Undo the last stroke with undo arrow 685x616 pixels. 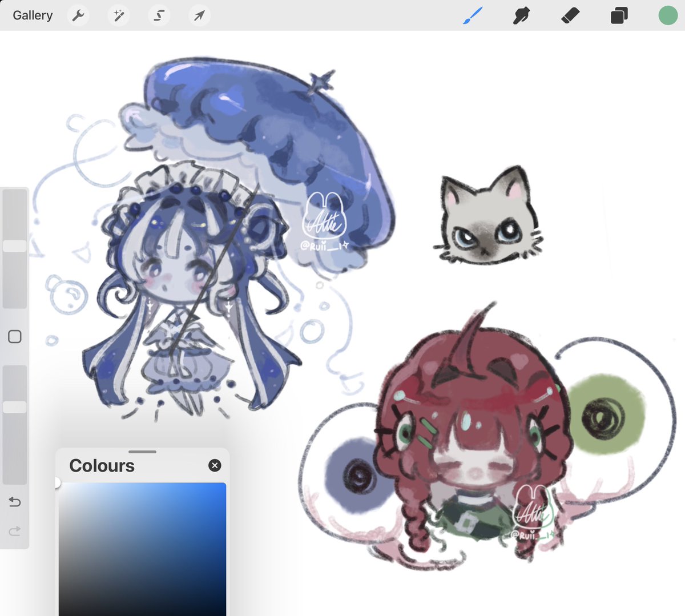point(15,502)
